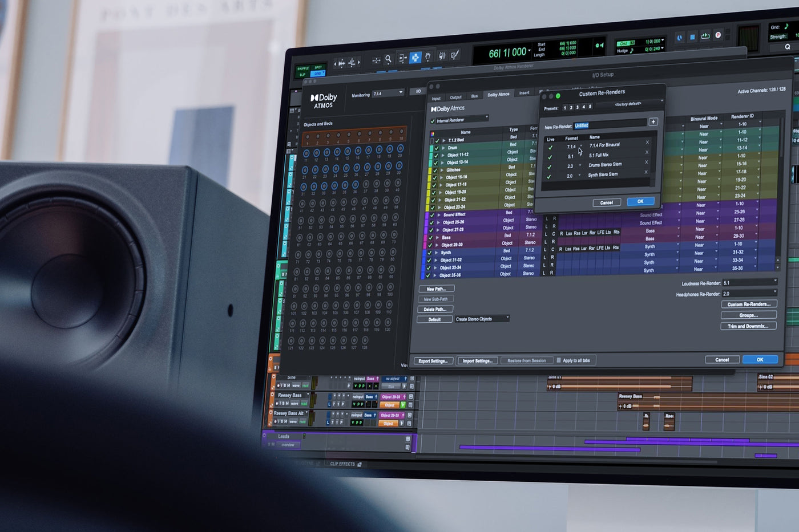The width and height of the screenshot is (799, 532).
Task: Click the color palette swatch above path list
Action: [x=432, y=133]
